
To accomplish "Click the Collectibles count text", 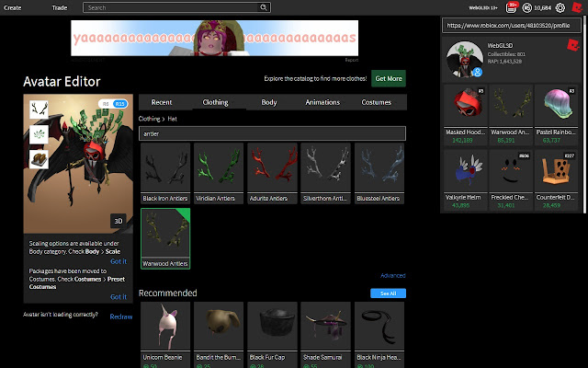I will (506, 54).
